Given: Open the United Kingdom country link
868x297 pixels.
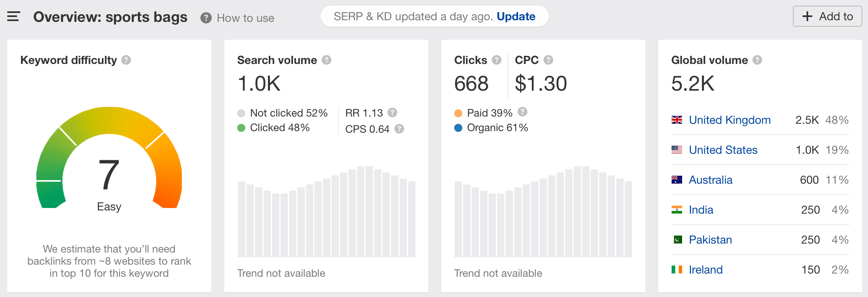Looking at the screenshot, I should (729, 120).
